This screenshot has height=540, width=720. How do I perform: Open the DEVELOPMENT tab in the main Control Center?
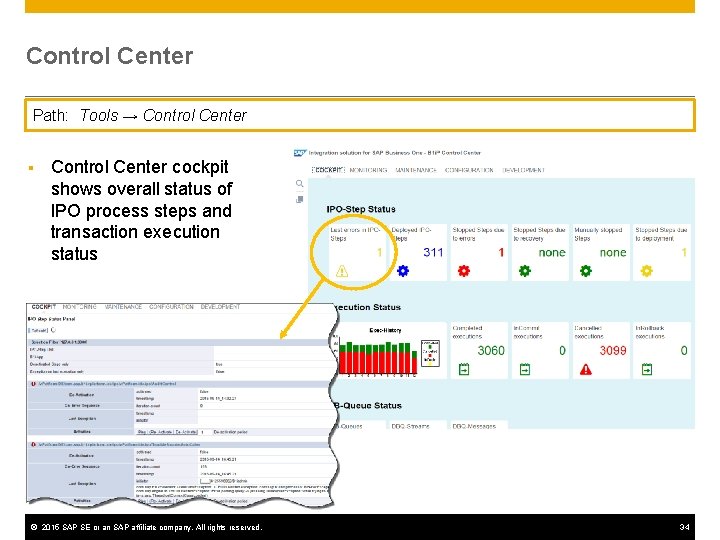click(x=523, y=170)
